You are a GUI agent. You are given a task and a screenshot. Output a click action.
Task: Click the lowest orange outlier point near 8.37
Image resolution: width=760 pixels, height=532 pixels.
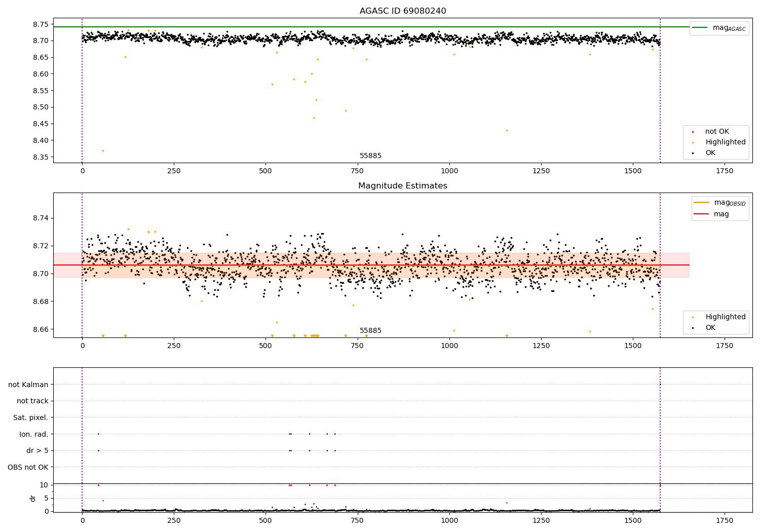pyautogui.click(x=103, y=150)
